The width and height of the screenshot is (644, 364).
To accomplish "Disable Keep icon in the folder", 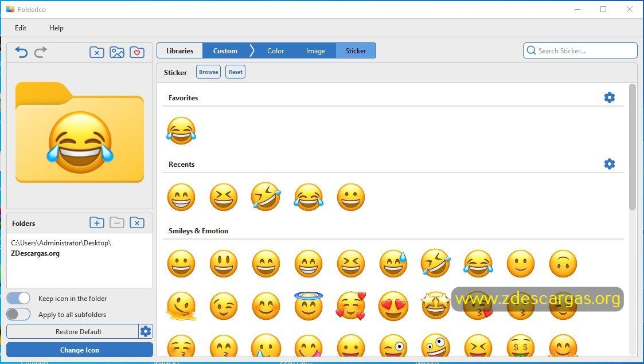I will (x=18, y=298).
